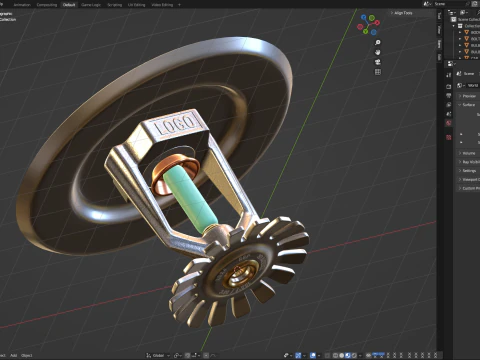Toggle X-ray mode in viewport header
This screenshot has width=480, height=360.
tap(327, 355)
